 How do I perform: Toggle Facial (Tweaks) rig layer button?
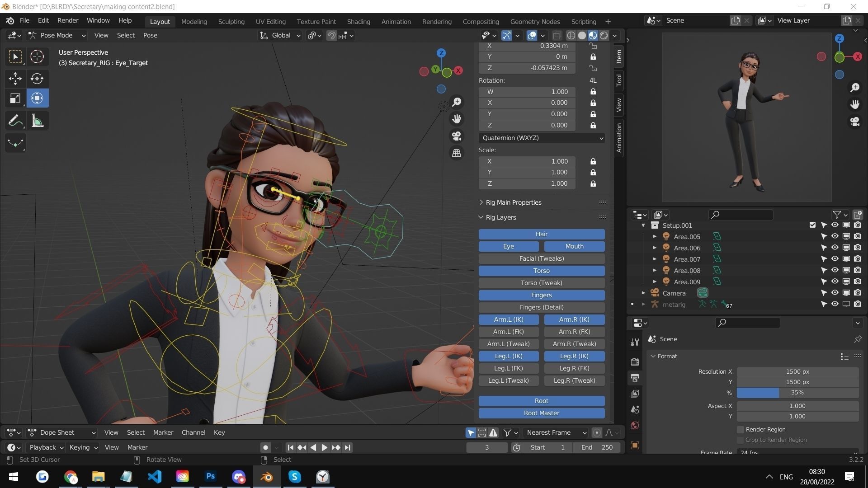[x=541, y=258]
